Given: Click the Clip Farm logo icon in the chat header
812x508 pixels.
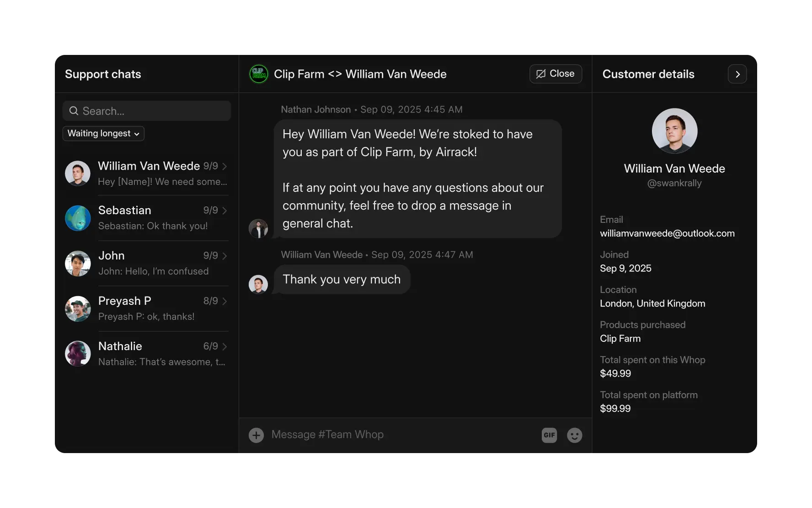Looking at the screenshot, I should pyautogui.click(x=258, y=74).
